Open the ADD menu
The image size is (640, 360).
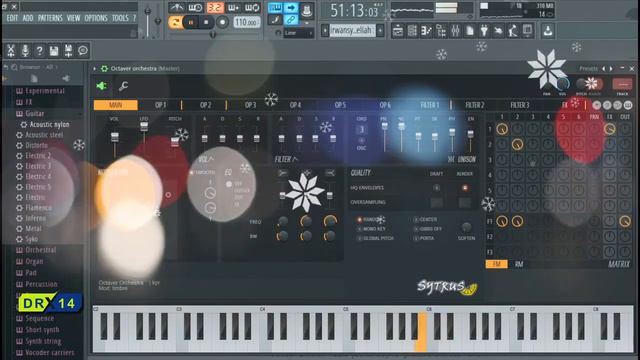click(28, 18)
